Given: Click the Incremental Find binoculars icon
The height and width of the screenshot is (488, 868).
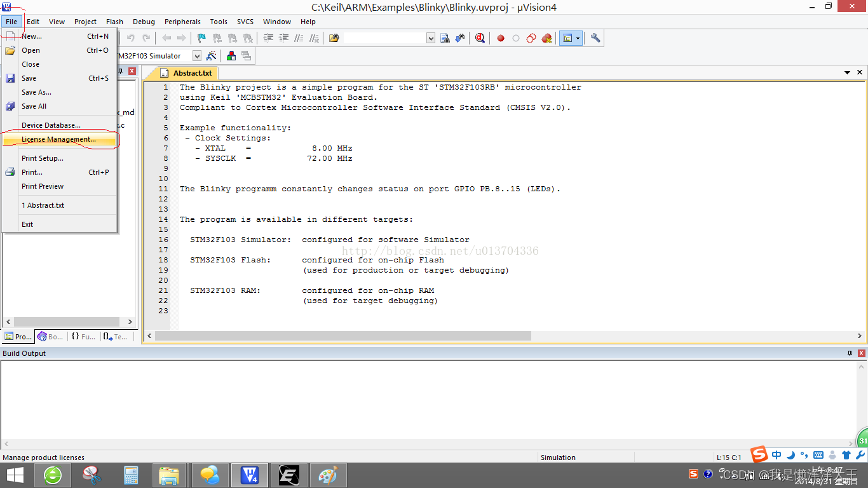Looking at the screenshot, I should [459, 38].
